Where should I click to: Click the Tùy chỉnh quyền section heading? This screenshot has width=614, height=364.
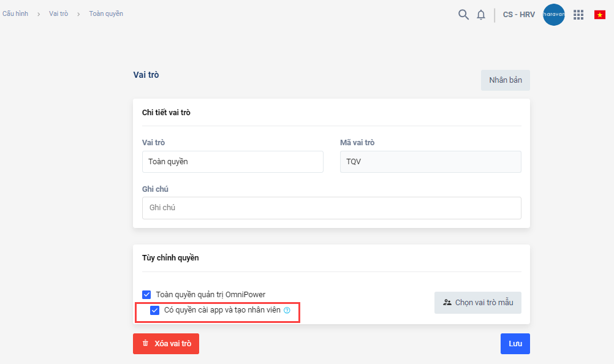pyautogui.click(x=170, y=258)
